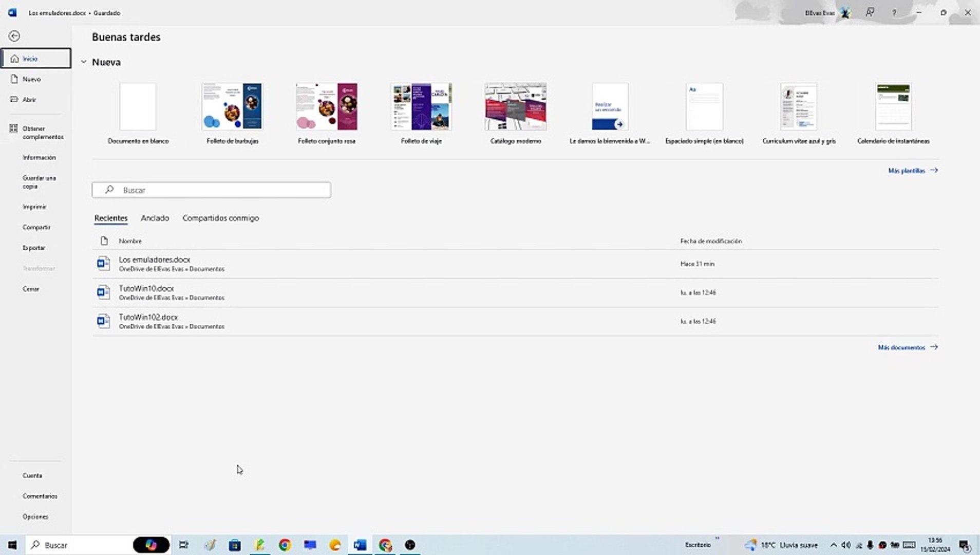The image size is (980, 555).
Task: Open the Escritorio toolbar on taskbar
Action: point(698,545)
